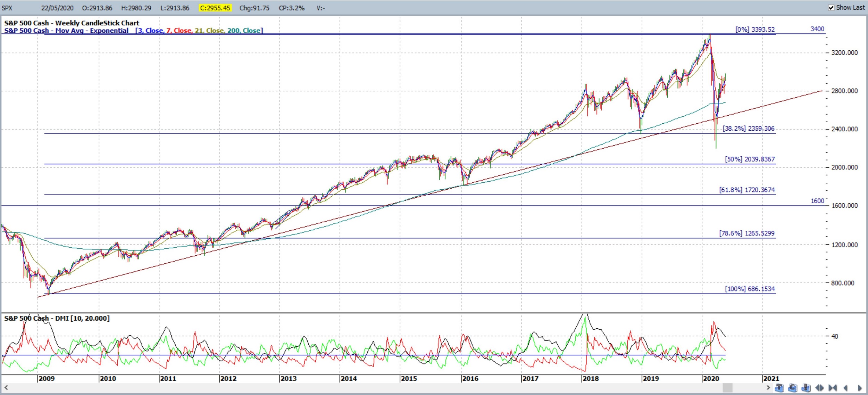
Task: Click the single left triangle shift-chart icon
Action: point(845,388)
